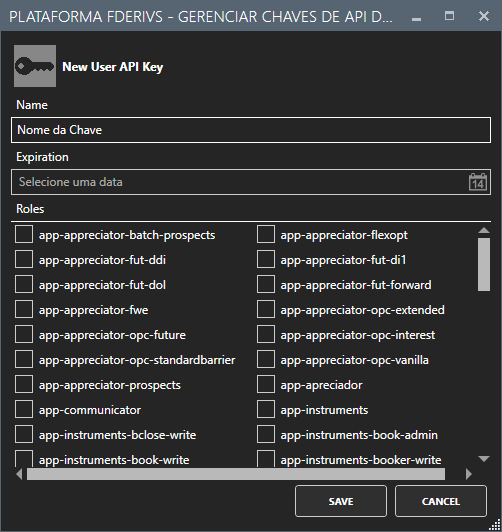Check the app-apreciador role
Screen dimensions: 502x532
(266, 385)
